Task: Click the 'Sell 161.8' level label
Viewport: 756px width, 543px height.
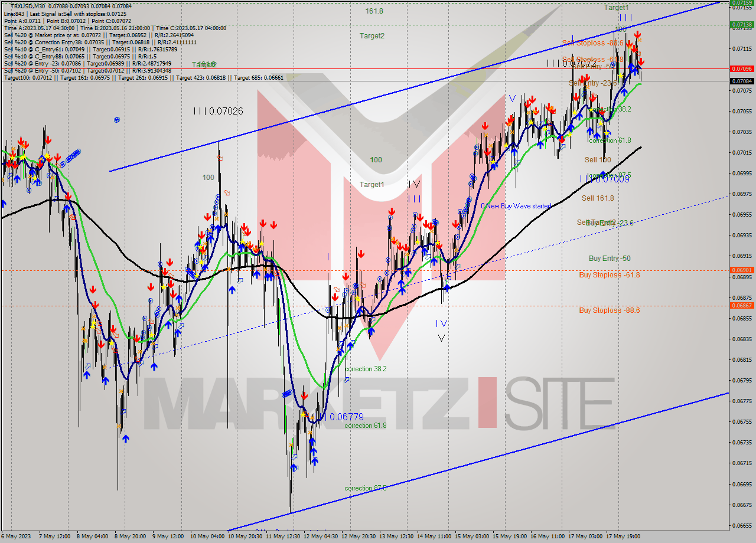Action: click(598, 198)
